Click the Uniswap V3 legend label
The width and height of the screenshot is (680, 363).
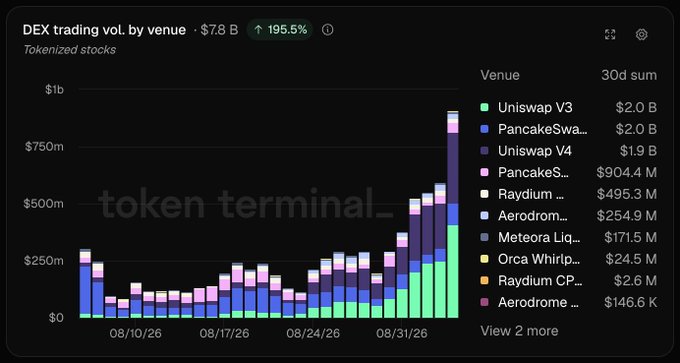pos(535,108)
